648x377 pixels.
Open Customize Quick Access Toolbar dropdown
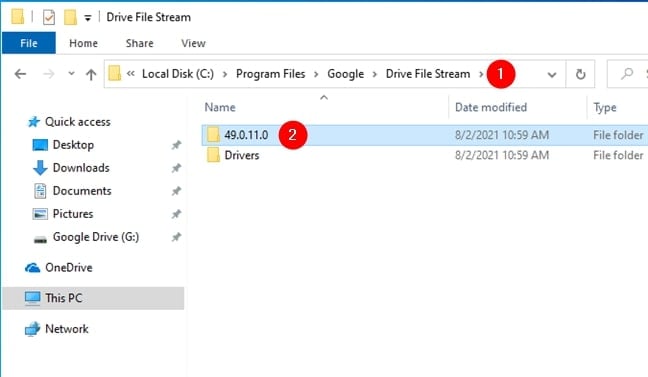[88, 18]
